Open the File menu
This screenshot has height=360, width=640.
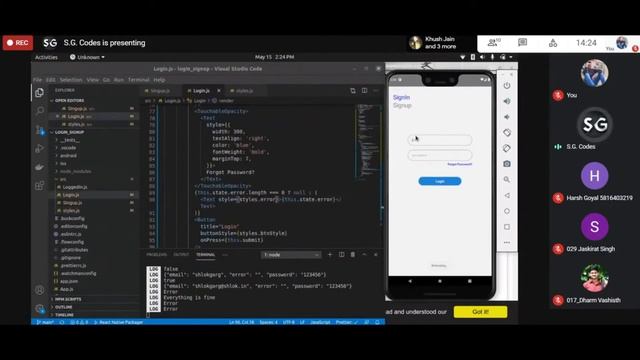point(38,80)
